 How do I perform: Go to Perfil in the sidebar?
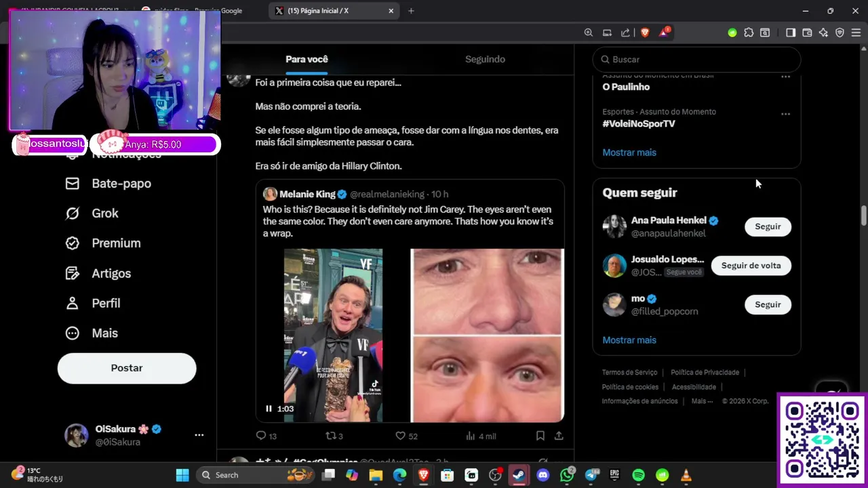click(x=93, y=303)
